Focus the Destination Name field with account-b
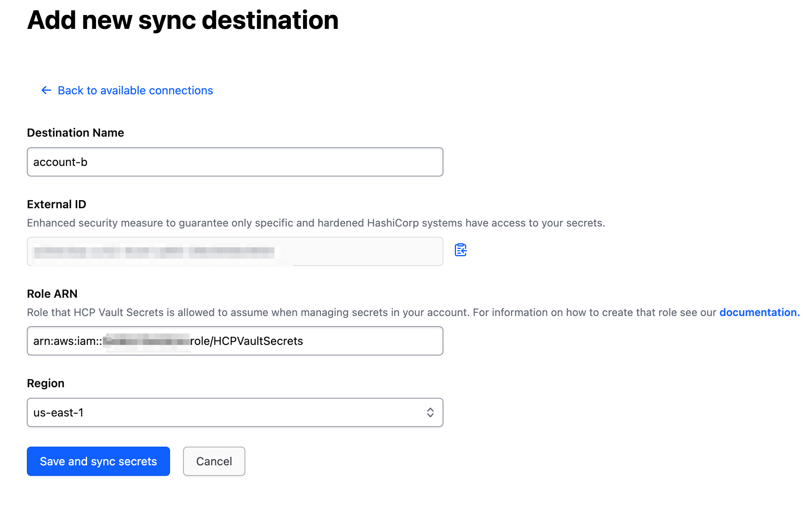Screen dimensions: 812x506 coord(235,162)
